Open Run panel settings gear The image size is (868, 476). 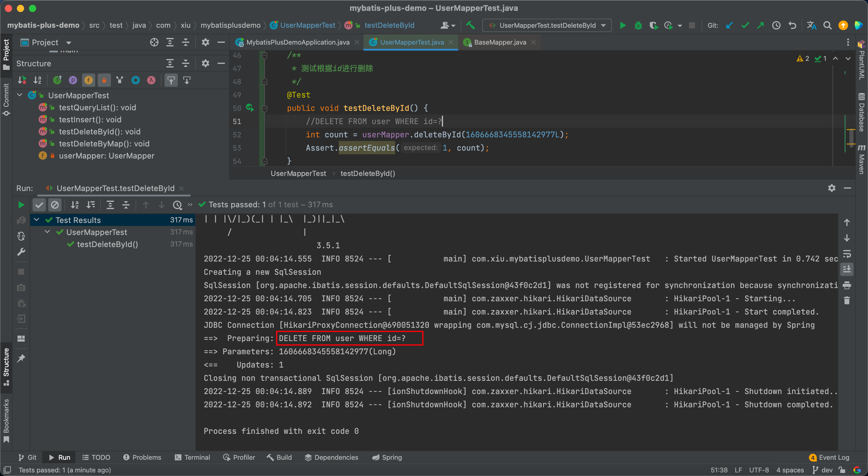[x=832, y=188]
